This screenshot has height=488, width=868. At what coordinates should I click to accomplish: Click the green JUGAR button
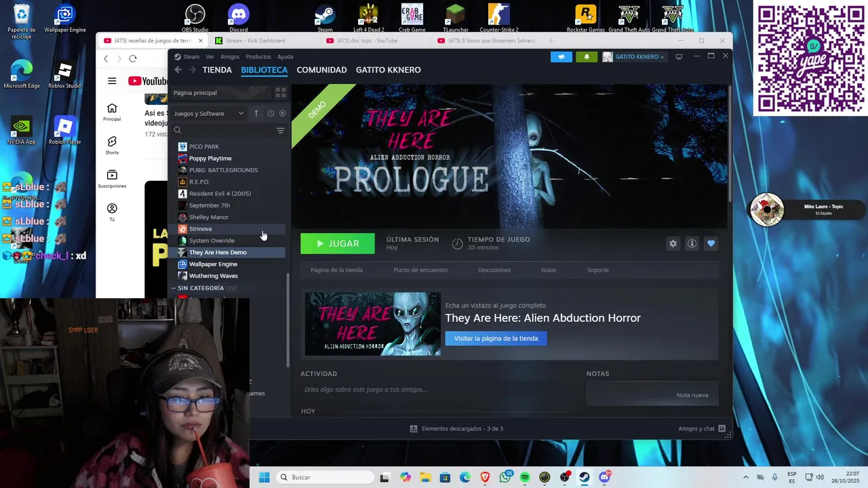coord(338,243)
